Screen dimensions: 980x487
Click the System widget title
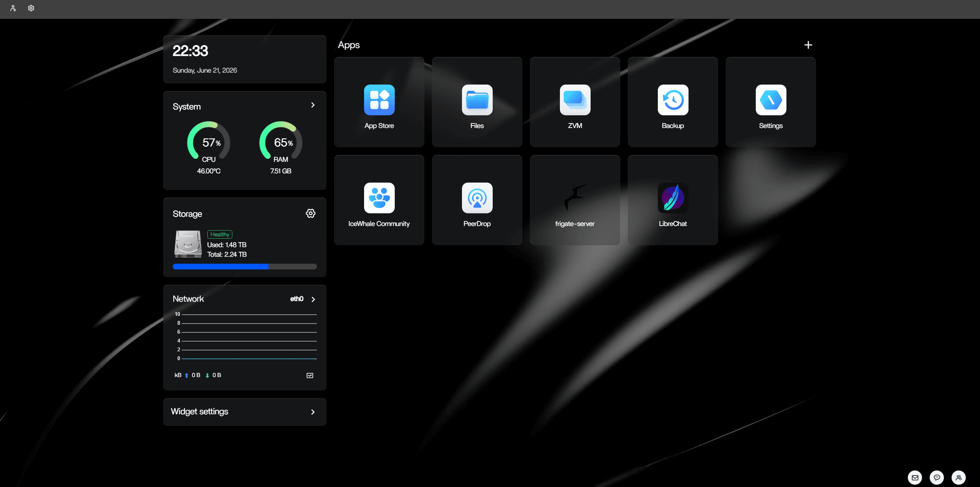click(x=187, y=106)
